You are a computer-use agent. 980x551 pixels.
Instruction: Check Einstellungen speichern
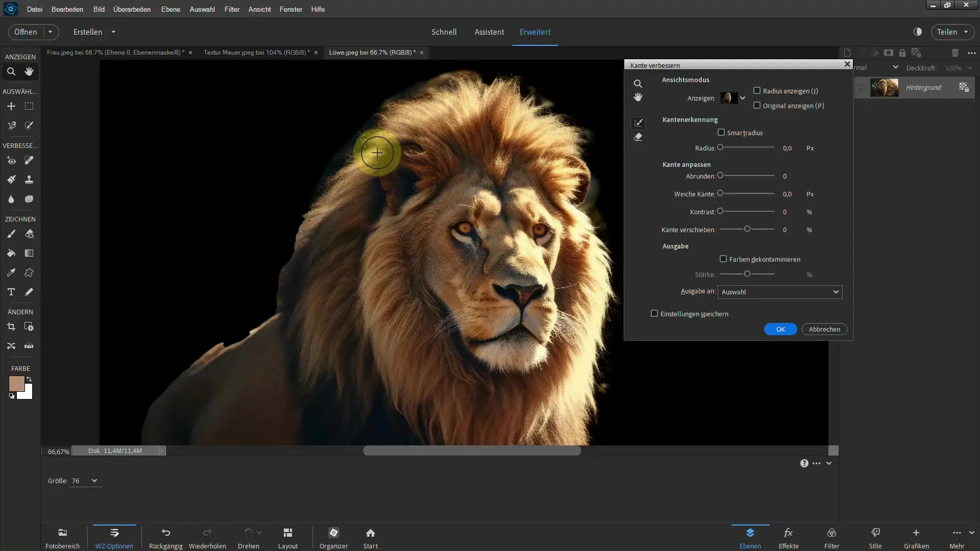654,313
